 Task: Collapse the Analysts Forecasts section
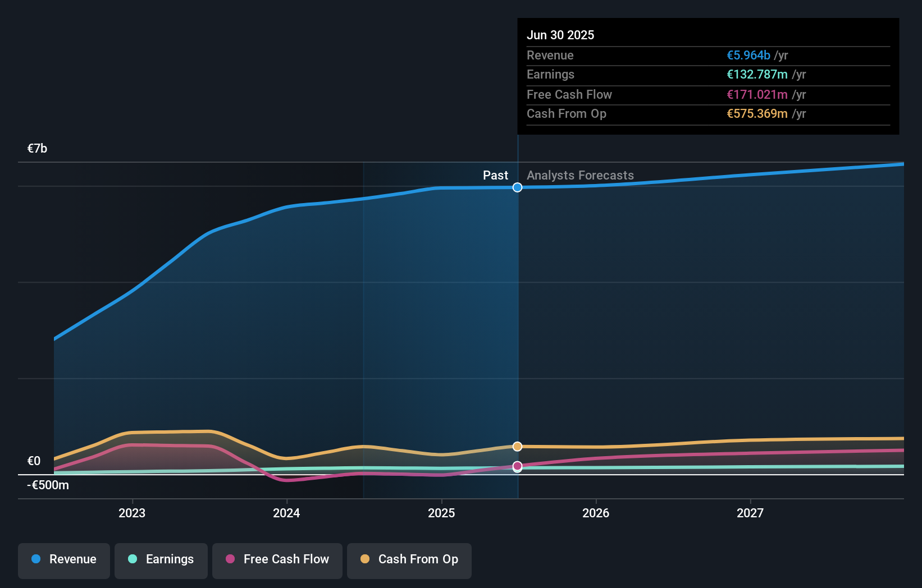(x=580, y=175)
